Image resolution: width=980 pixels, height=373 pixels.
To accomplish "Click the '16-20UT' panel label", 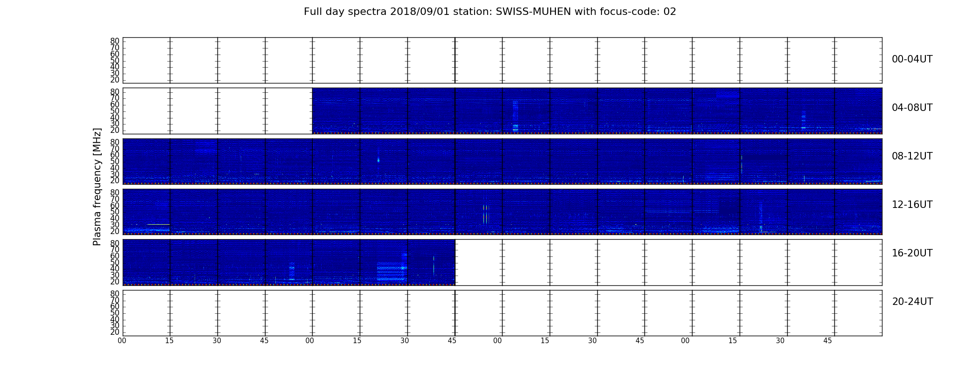I will [912, 253].
